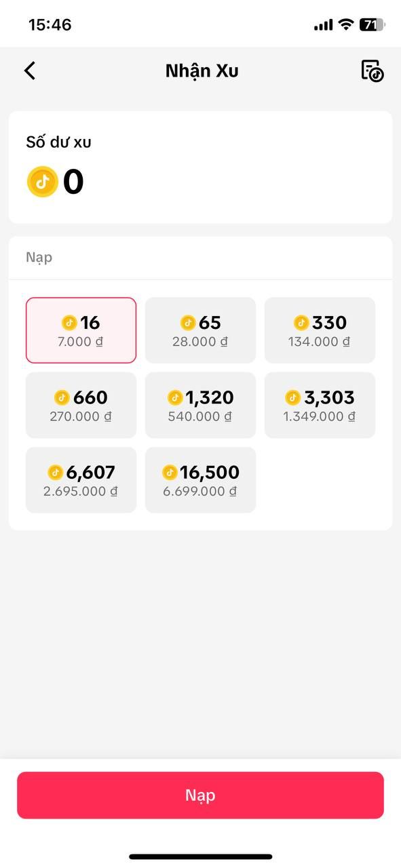Screen dimensions: 401x868
Task: Choose the 6,607 xu option priced 2.695.000 đ
Action: pos(81,479)
